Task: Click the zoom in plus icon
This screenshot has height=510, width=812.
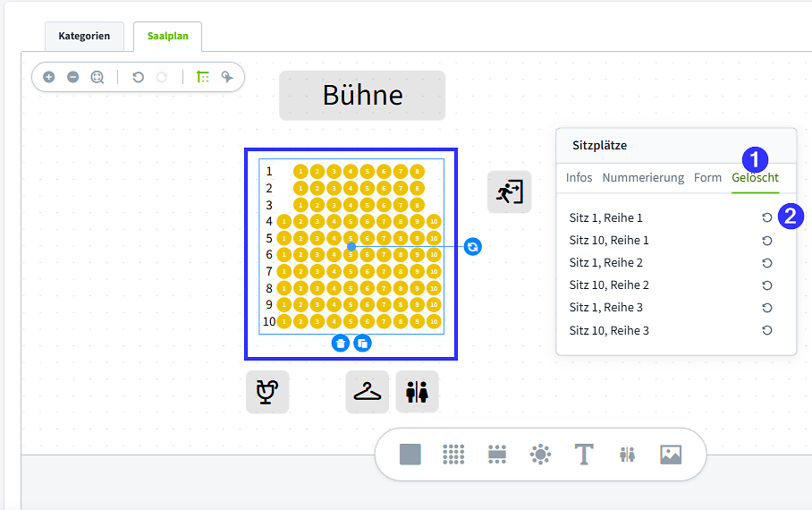Action: (48, 77)
